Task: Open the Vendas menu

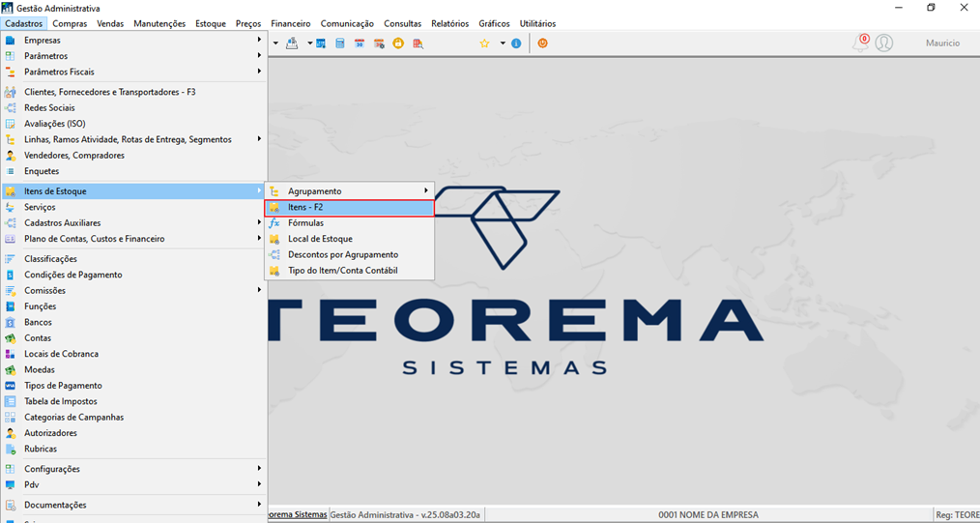Action: point(110,24)
